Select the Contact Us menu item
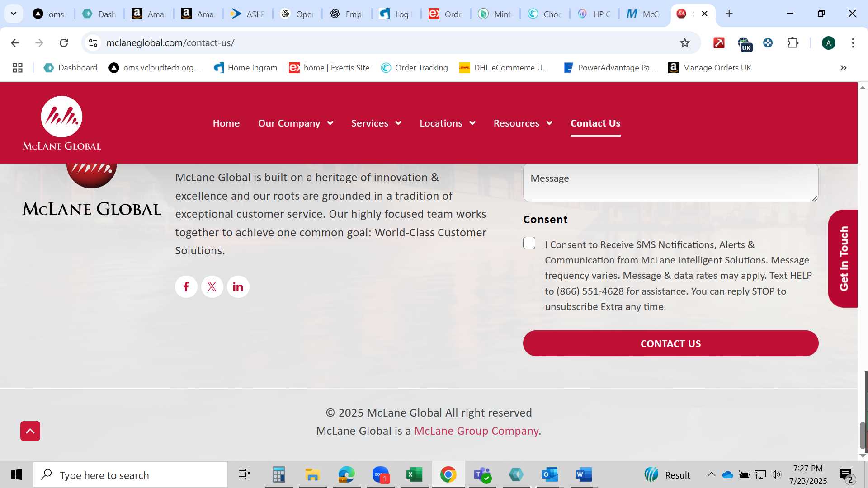This screenshot has width=868, height=488. pyautogui.click(x=595, y=123)
